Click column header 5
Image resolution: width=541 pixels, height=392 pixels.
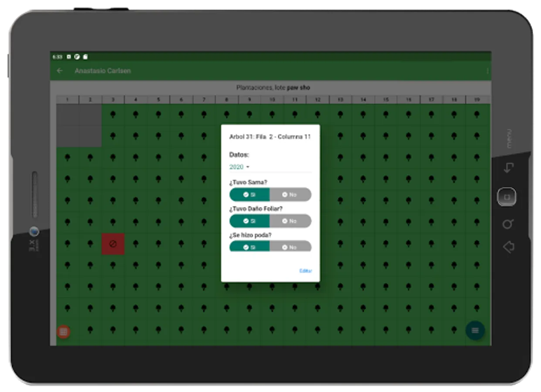pos(159,100)
